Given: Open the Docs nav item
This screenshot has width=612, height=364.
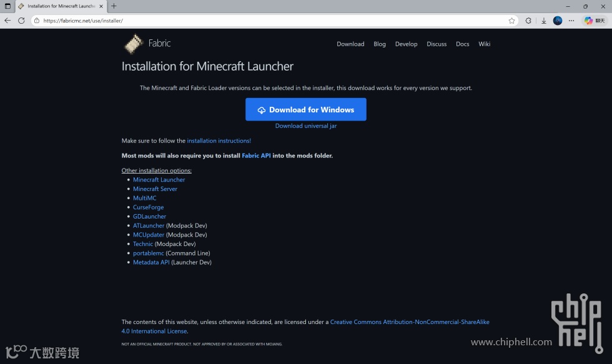Looking at the screenshot, I should click(462, 44).
